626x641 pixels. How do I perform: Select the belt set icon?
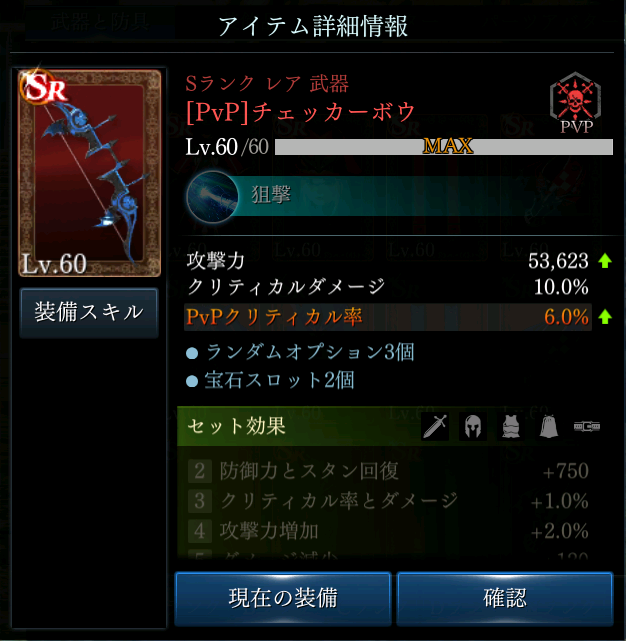(587, 426)
